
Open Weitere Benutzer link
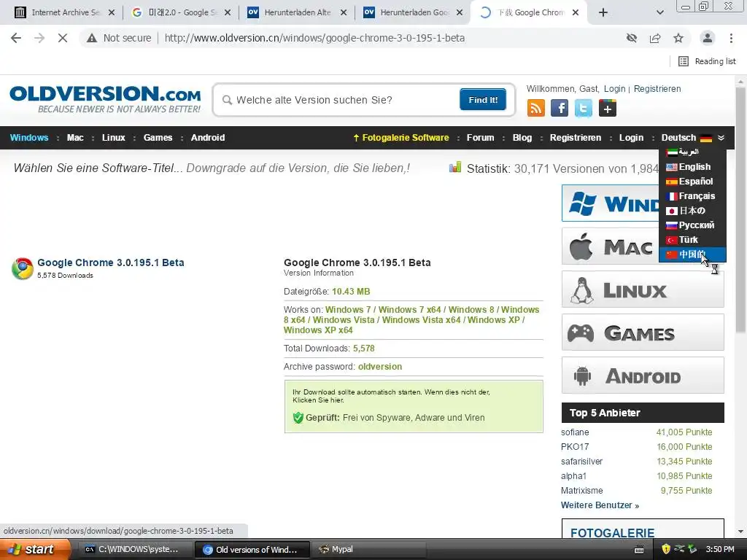pos(600,505)
